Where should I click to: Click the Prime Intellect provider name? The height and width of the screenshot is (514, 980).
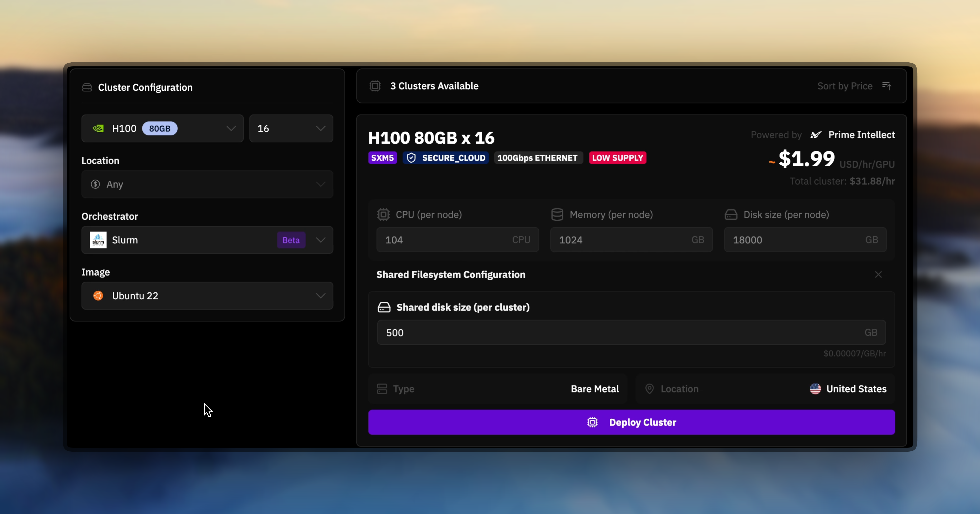click(862, 135)
